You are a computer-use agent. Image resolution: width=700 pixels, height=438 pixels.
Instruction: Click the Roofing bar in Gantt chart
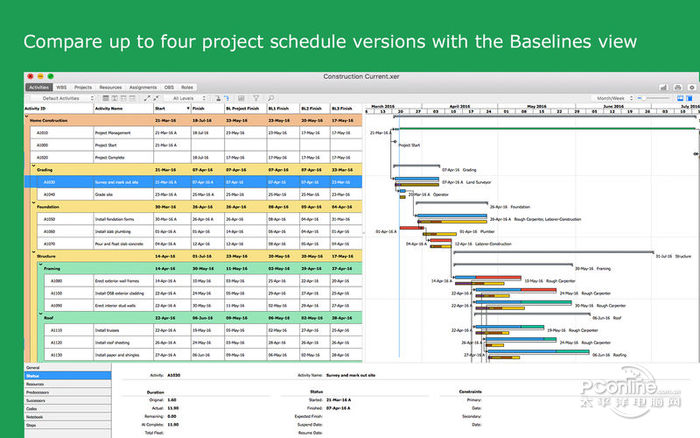click(538, 352)
